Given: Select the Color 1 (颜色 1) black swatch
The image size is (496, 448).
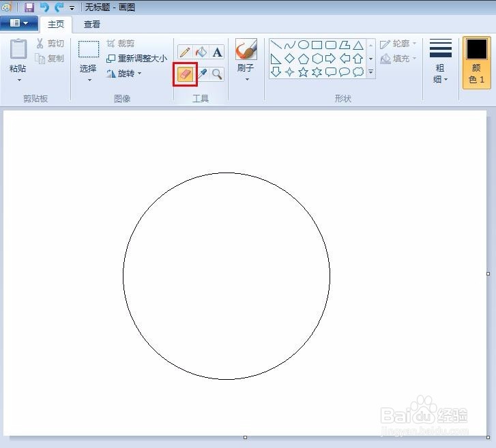Looking at the screenshot, I should point(476,63).
